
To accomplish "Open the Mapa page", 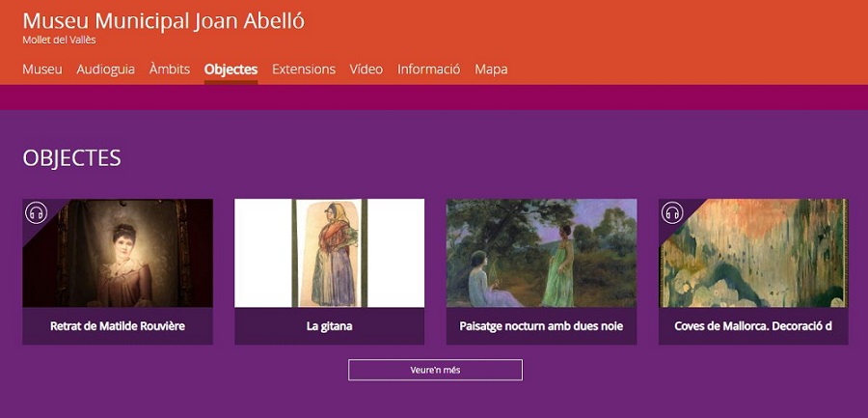I will pos(491,70).
